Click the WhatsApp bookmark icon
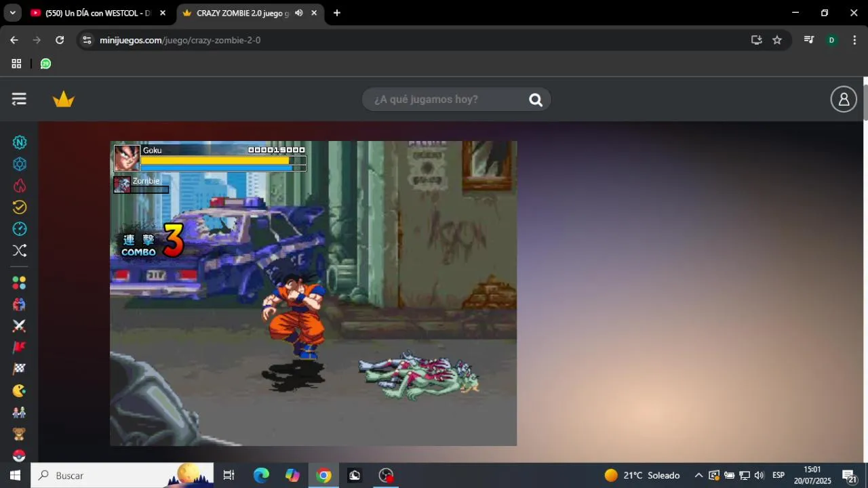868x488 pixels. 45,64
